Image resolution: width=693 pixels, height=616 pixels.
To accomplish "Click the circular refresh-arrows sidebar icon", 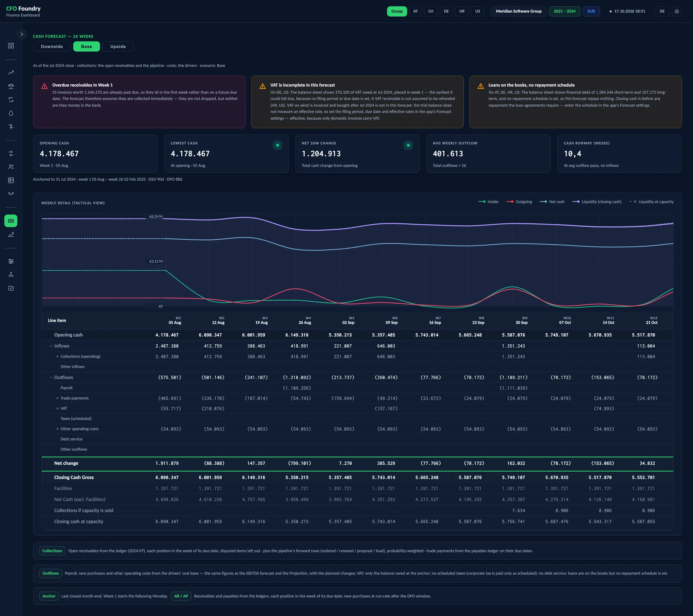I will tap(11, 99).
